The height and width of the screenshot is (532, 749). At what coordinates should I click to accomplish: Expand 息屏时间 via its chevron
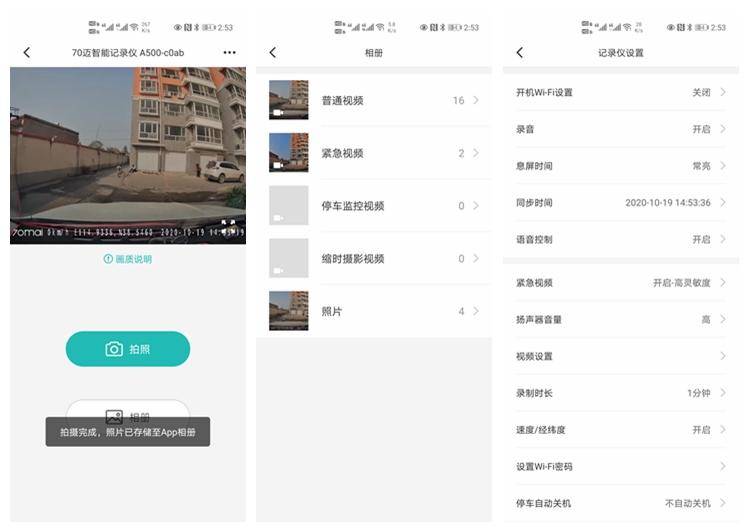tap(723, 166)
